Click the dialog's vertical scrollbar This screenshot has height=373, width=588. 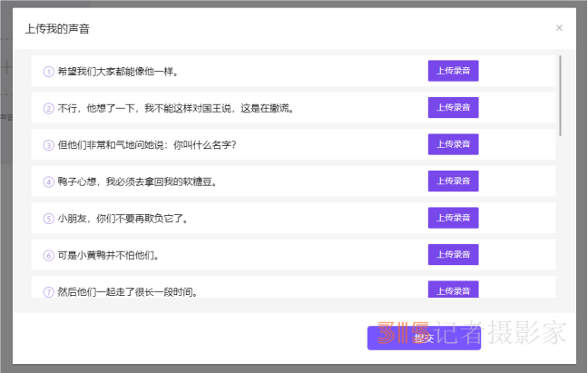click(561, 95)
